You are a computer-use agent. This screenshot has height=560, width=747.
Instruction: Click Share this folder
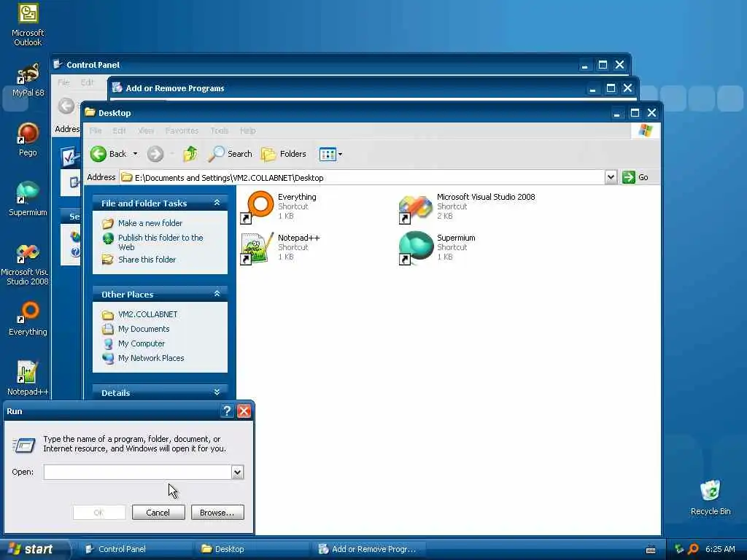[x=147, y=260]
